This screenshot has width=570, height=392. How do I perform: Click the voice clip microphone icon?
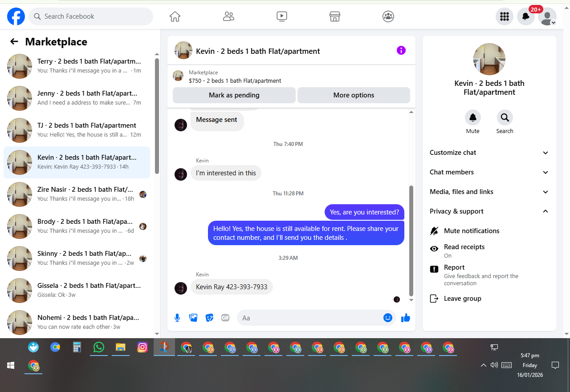coord(177,318)
